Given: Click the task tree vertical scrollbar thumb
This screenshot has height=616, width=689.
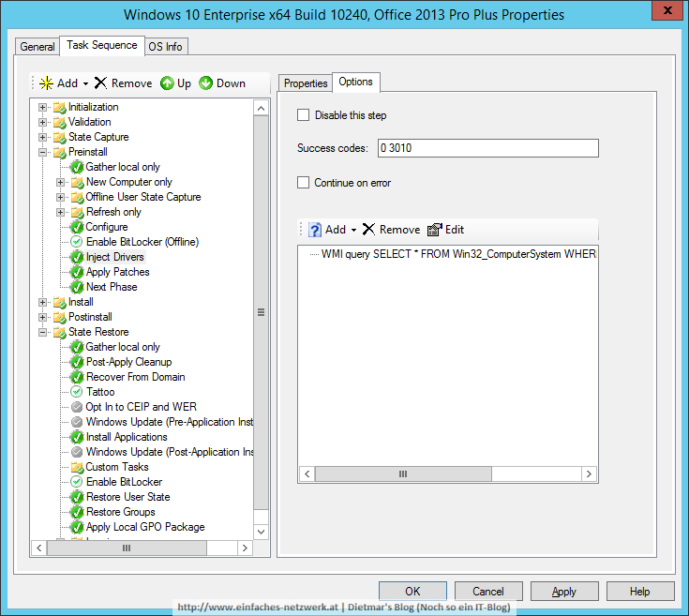Looking at the screenshot, I should 261,312.
